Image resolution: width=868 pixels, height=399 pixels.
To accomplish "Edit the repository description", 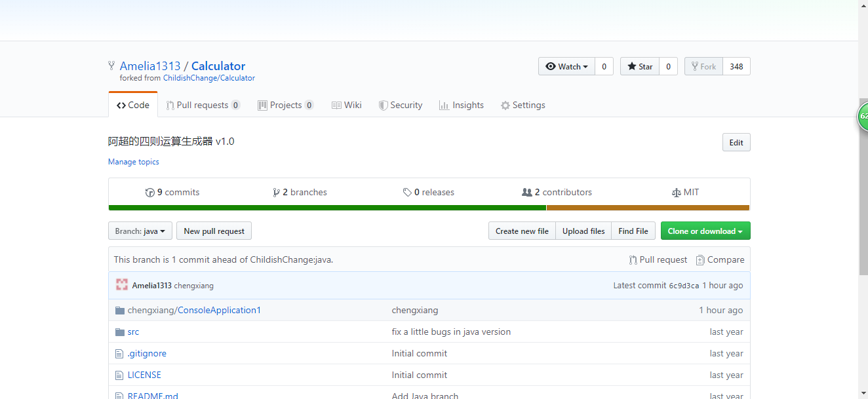I will [736, 142].
